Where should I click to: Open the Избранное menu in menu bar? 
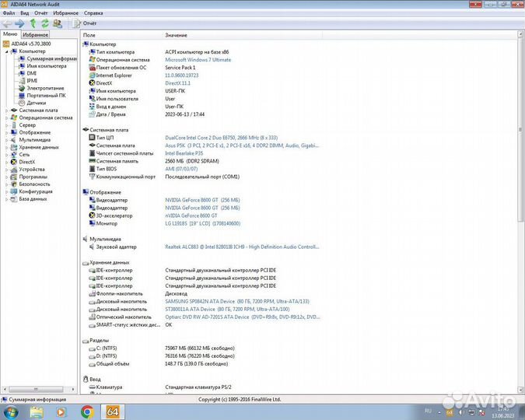click(65, 13)
